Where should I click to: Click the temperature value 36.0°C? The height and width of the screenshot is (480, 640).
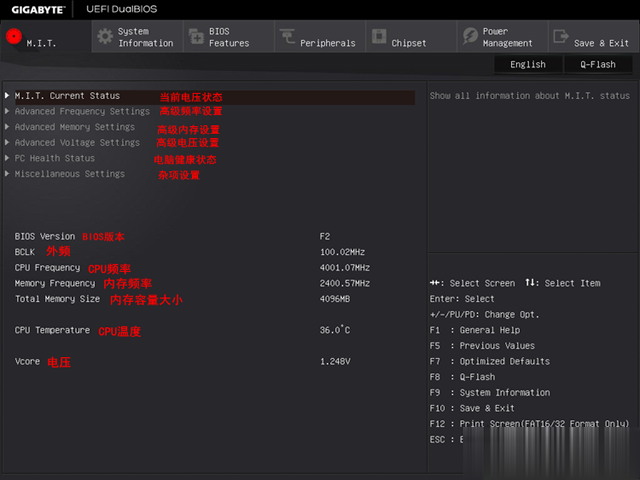tap(335, 330)
